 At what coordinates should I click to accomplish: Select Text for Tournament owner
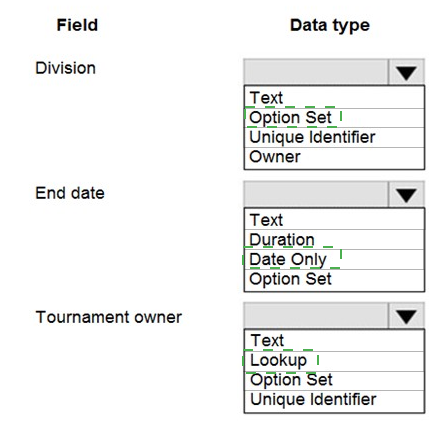pos(334,341)
